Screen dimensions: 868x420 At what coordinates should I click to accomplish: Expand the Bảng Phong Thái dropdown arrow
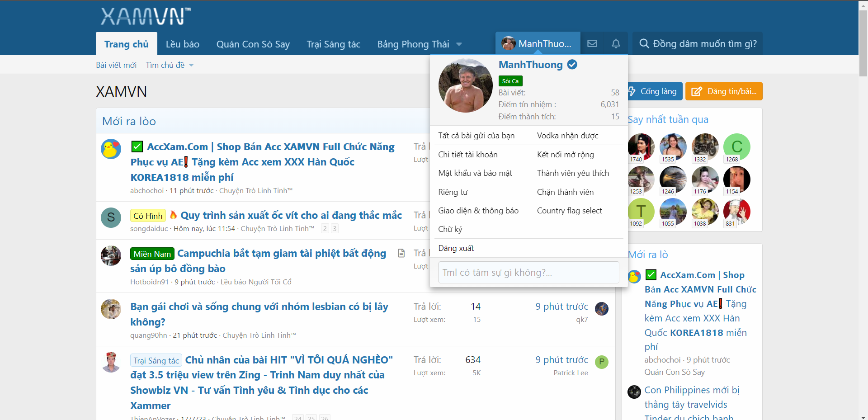pos(459,44)
